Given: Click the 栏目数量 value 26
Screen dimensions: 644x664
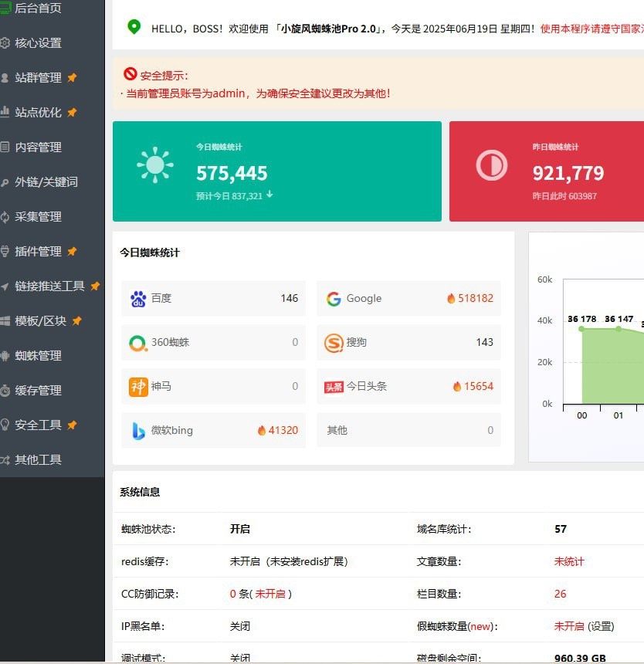Looking at the screenshot, I should click(560, 594).
